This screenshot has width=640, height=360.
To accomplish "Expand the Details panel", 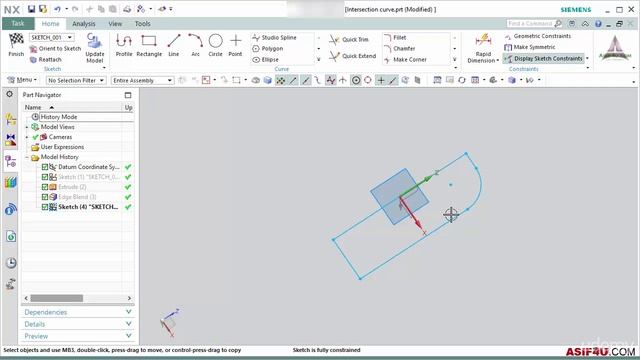I will (x=78, y=324).
